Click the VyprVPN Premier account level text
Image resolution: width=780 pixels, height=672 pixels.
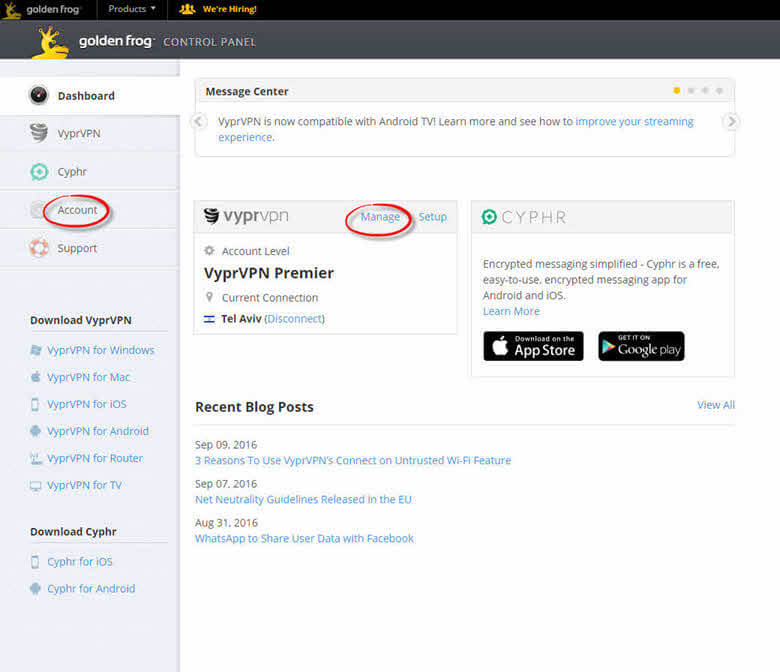269,273
